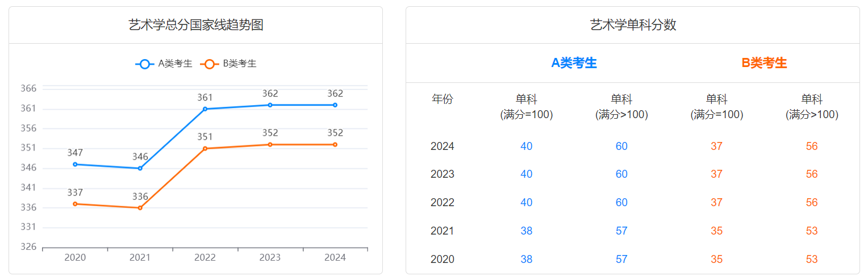This screenshot has width=868, height=280.
Task: Click the 2022 label on chart x-axis
Action: (205, 258)
